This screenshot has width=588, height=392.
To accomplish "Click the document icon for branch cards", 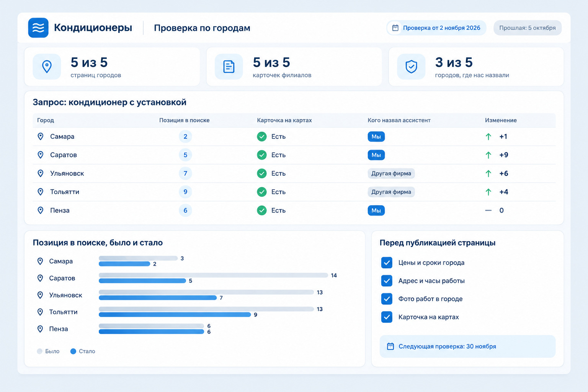I will tap(229, 67).
